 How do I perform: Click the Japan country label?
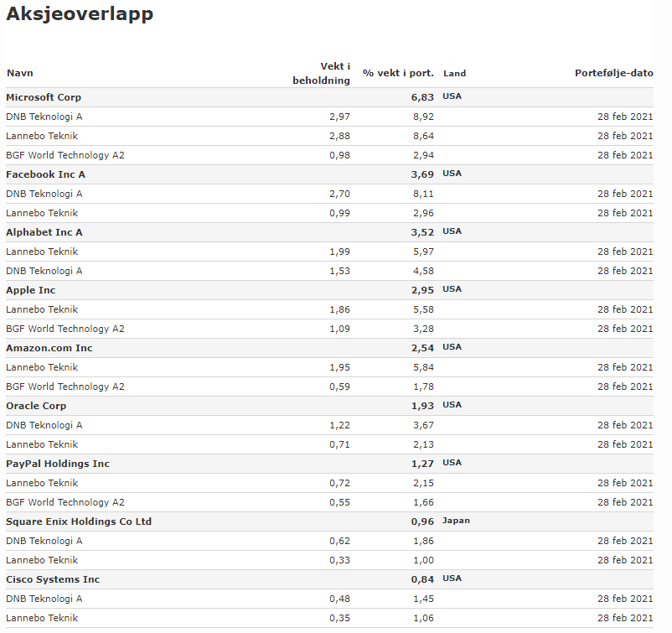click(x=456, y=521)
